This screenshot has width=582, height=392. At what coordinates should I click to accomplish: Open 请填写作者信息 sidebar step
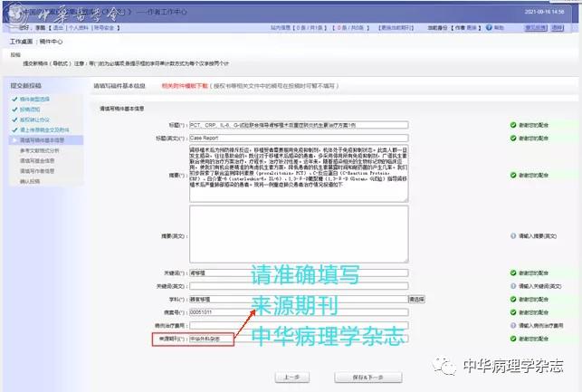click(37, 171)
